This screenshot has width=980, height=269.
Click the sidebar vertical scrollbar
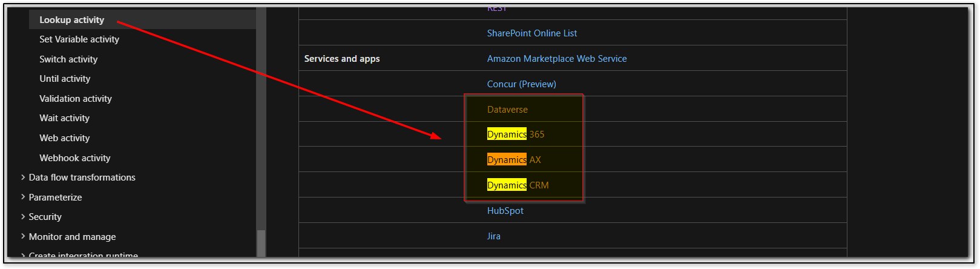pos(261,243)
